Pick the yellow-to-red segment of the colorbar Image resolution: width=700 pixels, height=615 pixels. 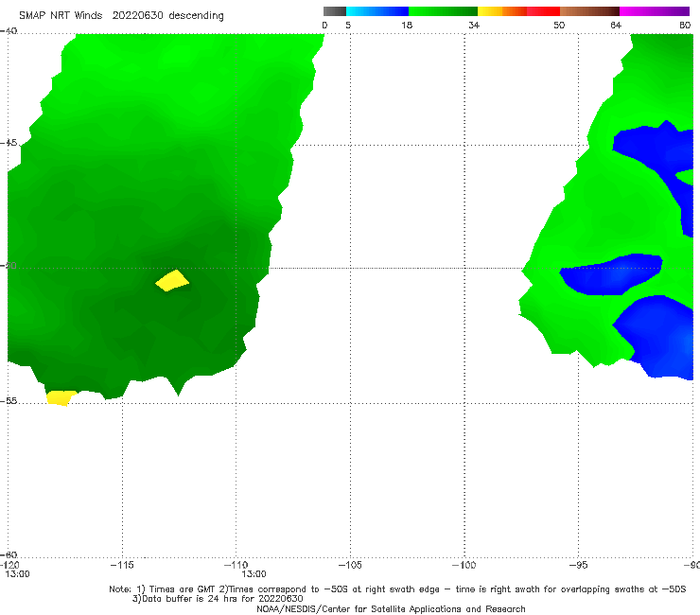coord(518,11)
